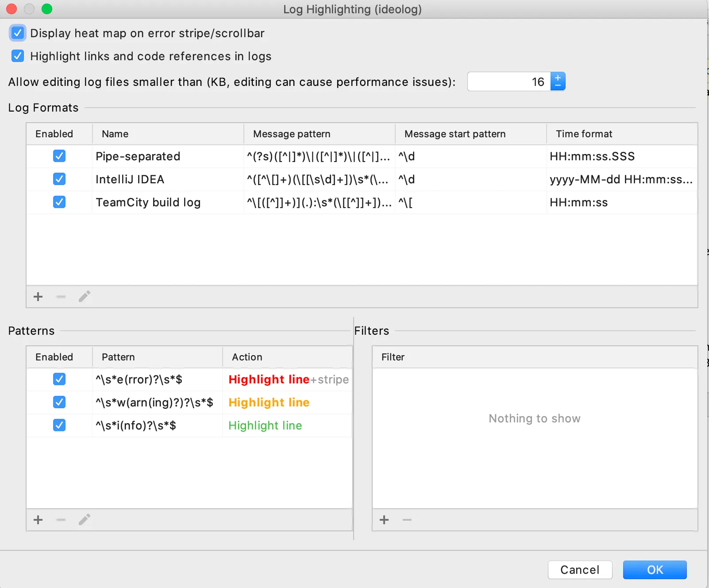Toggle Display heat map on error stripe checkbox
Viewport: 709px width, 588px height.
pyautogui.click(x=18, y=33)
